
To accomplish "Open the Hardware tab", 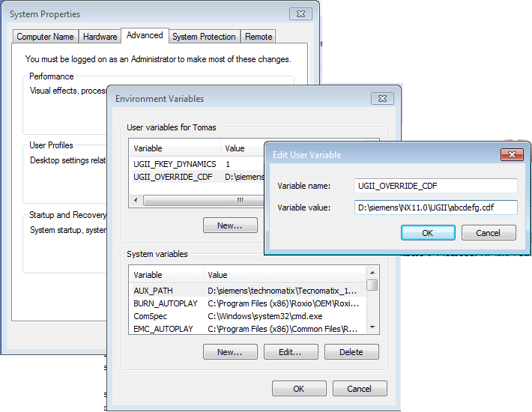I will [100, 37].
